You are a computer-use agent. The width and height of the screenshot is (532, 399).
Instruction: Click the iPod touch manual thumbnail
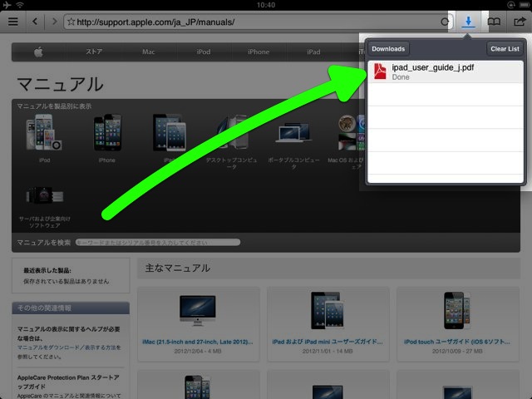tap(456, 310)
